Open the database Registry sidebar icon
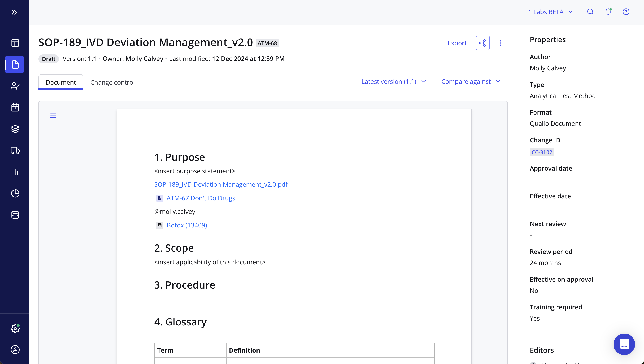 coord(15,215)
